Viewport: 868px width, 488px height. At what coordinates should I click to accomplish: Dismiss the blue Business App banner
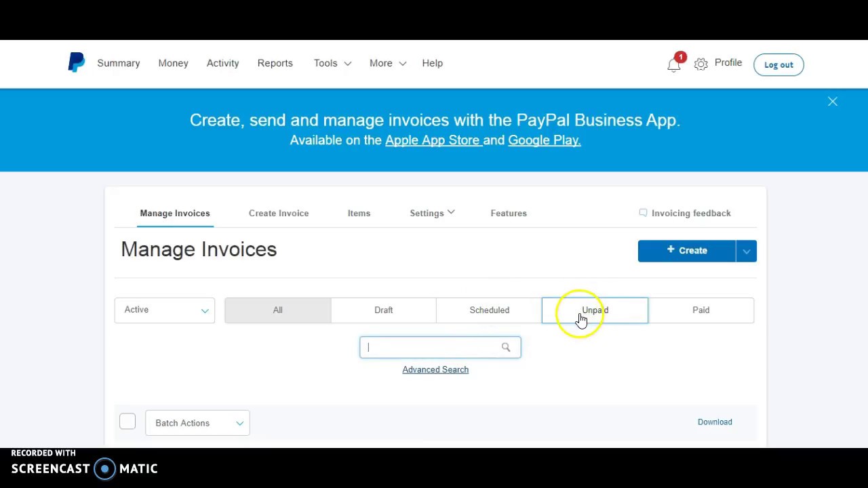(x=833, y=102)
